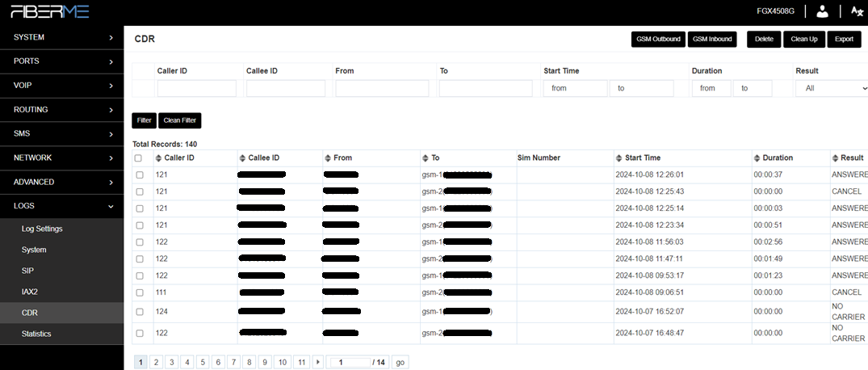The width and height of the screenshot is (868, 370).
Task: Focus the Caller ID filter field
Action: pos(196,89)
